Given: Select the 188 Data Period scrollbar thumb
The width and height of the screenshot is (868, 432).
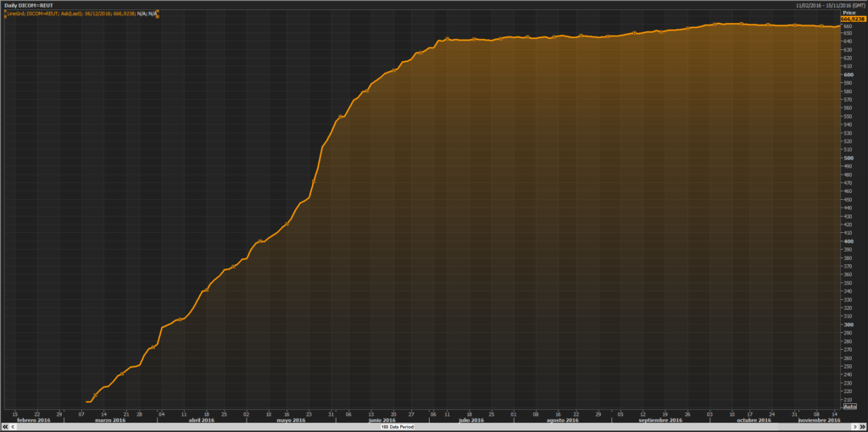Looking at the screenshot, I should [x=397, y=426].
